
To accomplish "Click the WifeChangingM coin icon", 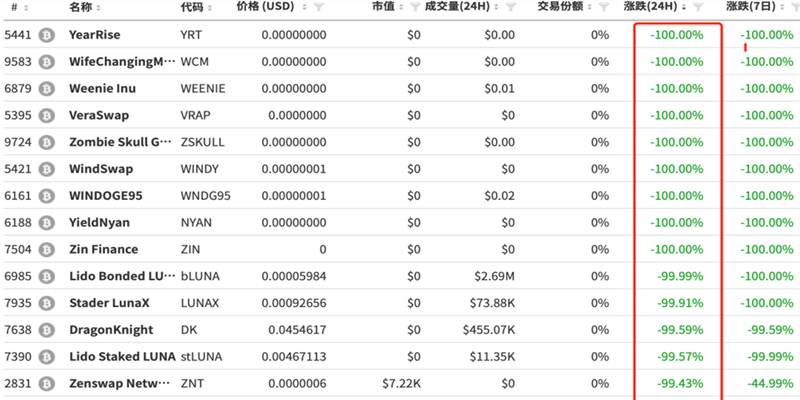I will (47, 62).
